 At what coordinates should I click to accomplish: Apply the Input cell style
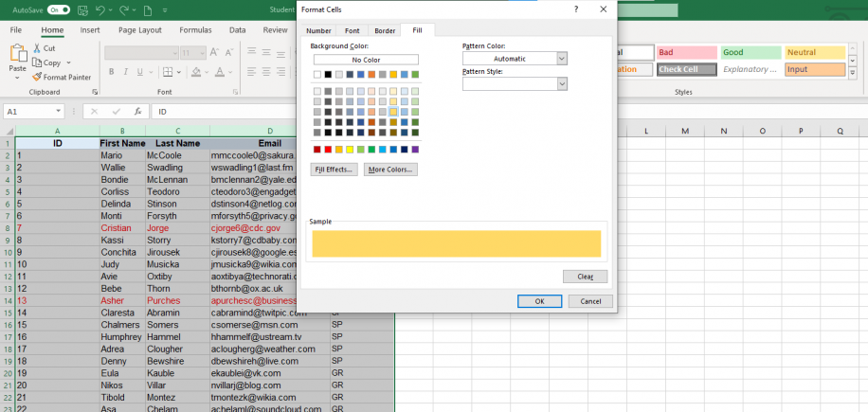click(x=815, y=69)
